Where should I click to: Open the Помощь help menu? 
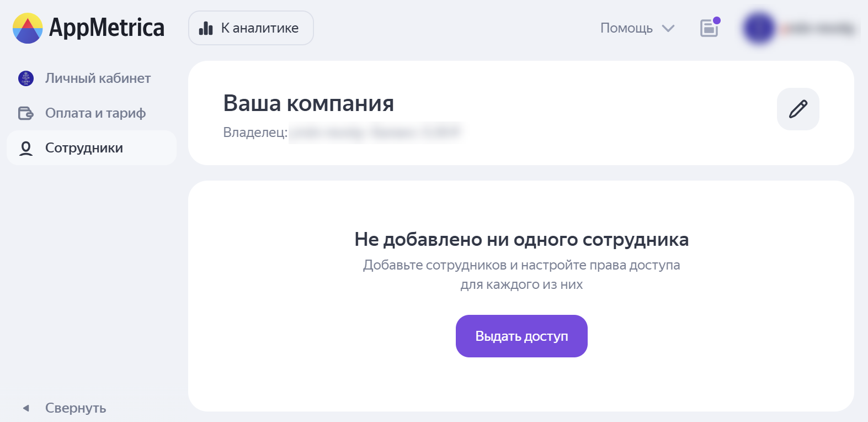(626, 28)
